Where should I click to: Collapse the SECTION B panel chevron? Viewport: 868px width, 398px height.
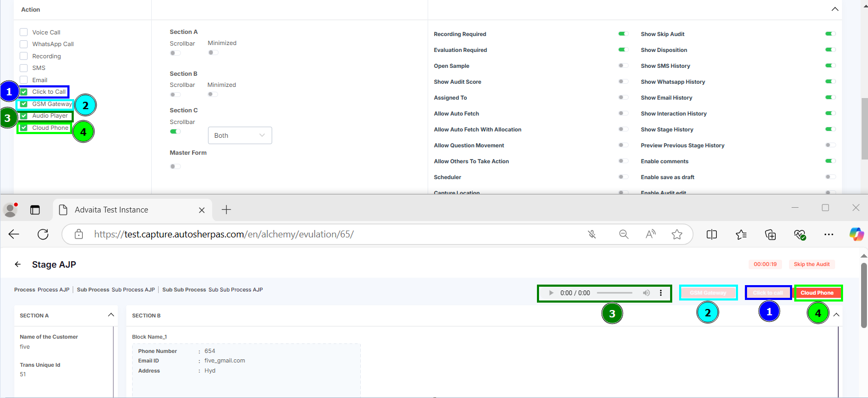click(836, 315)
